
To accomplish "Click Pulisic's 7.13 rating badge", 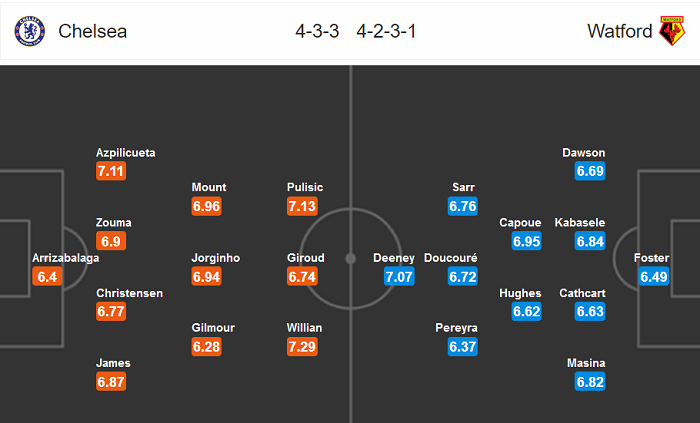I will [x=304, y=206].
